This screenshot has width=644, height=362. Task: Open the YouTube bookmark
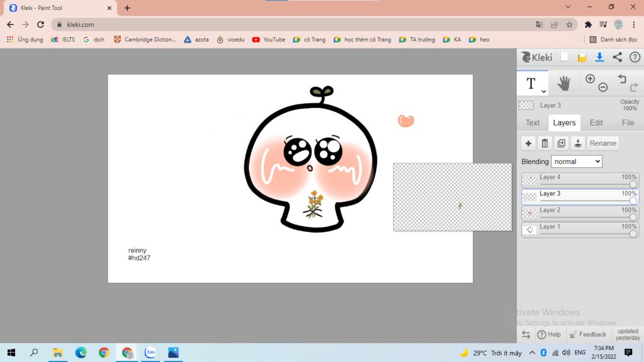269,40
